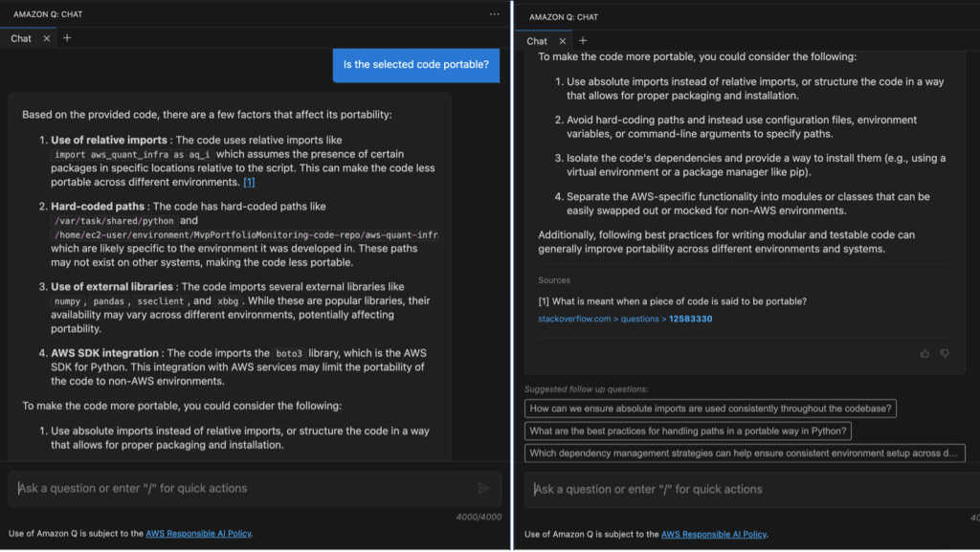
Task: Follow the right panel's AWS Responsible AI Policy link
Action: [x=715, y=534]
